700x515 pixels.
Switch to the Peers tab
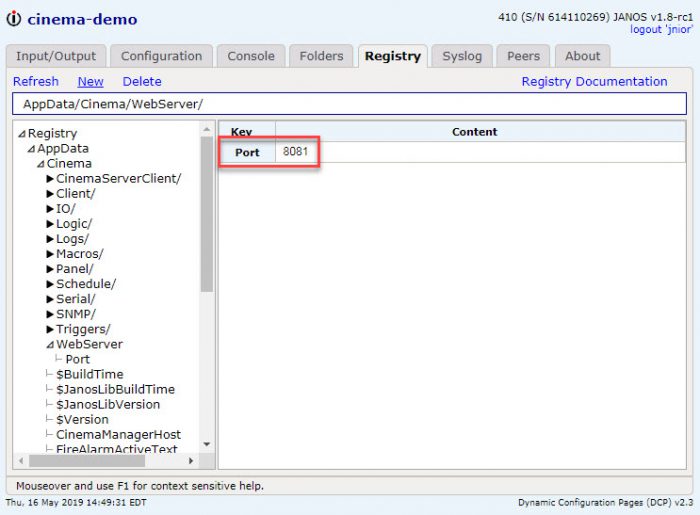[523, 56]
